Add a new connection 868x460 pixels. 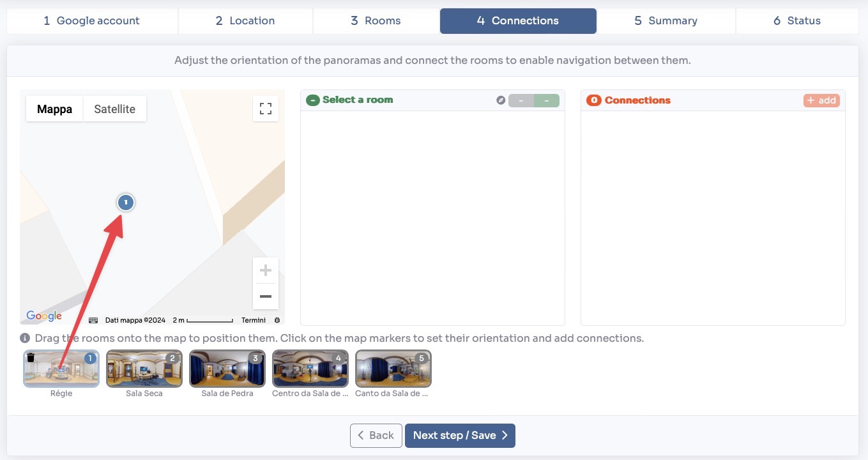(x=821, y=100)
